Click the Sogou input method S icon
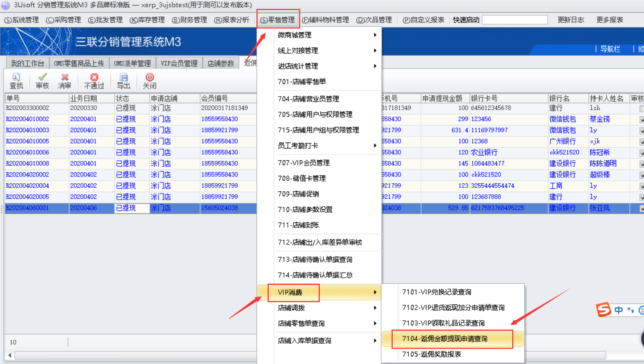The height and width of the screenshot is (364, 644). point(603,309)
